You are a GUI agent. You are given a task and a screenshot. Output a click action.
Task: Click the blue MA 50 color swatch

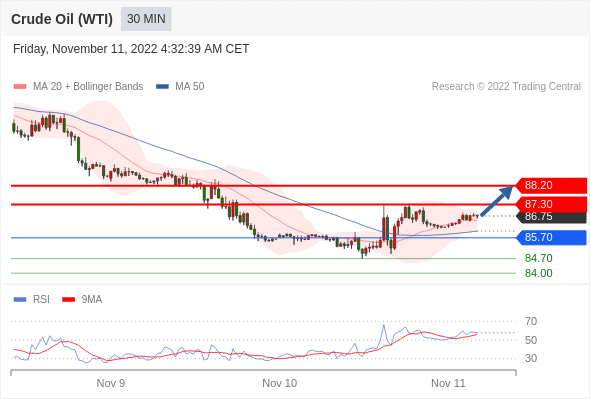point(162,87)
